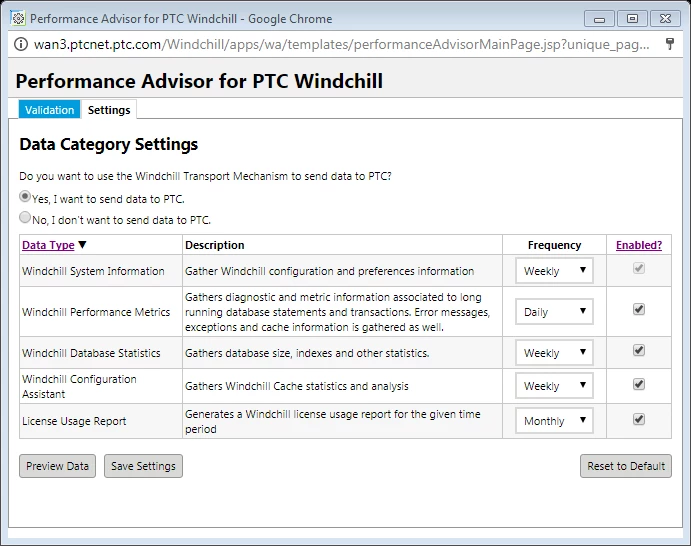Screen dimensions: 691x546
Task: Click the Windchill Transport Mechanism question text
Action: (205, 176)
